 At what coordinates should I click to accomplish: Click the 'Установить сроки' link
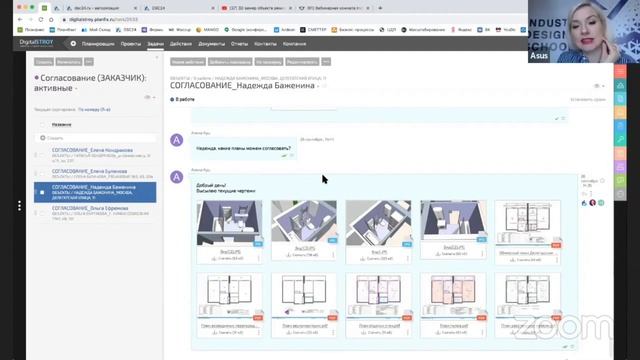coord(588,99)
